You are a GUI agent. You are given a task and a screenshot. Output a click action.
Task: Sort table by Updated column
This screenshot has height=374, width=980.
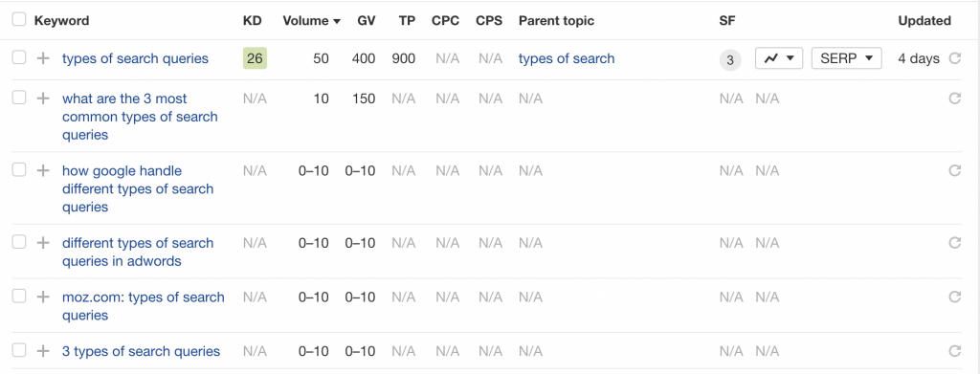(924, 21)
